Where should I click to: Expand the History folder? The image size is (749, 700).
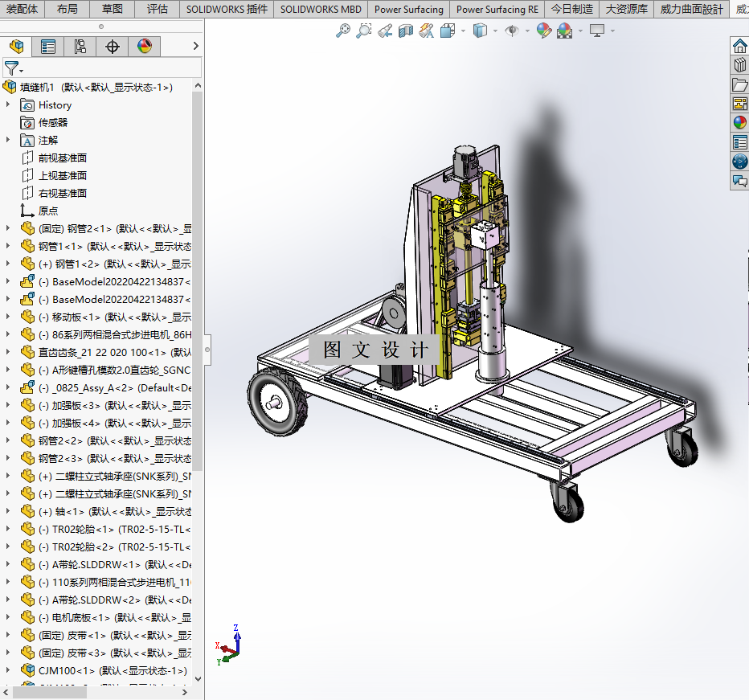tap(8, 104)
